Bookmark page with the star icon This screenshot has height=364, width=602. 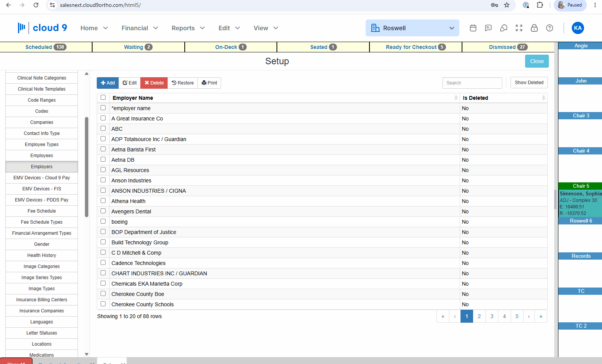tap(507, 5)
